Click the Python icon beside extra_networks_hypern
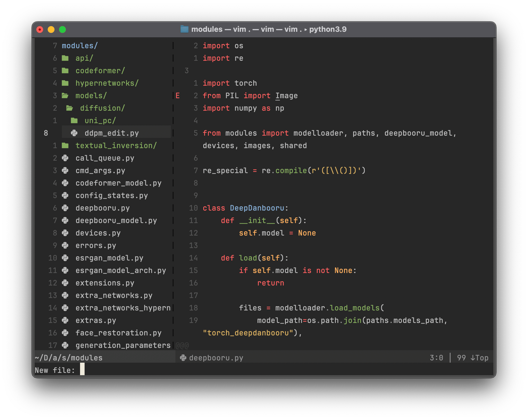 pos(65,308)
